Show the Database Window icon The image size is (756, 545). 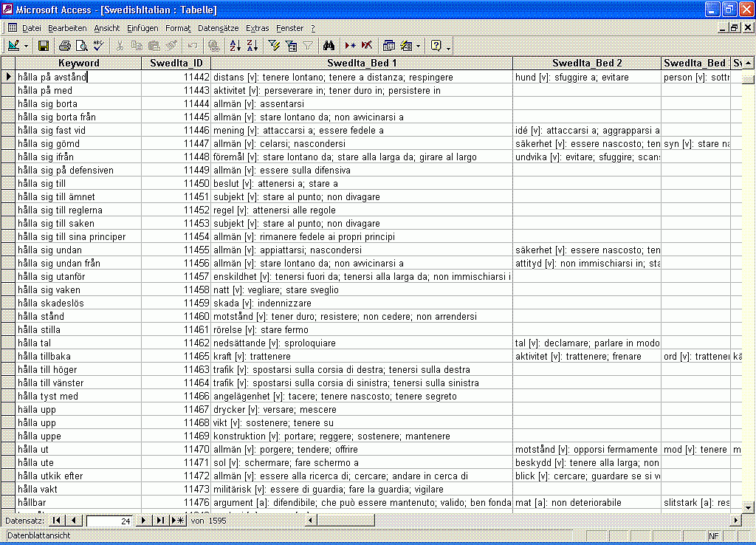pyautogui.click(x=388, y=46)
